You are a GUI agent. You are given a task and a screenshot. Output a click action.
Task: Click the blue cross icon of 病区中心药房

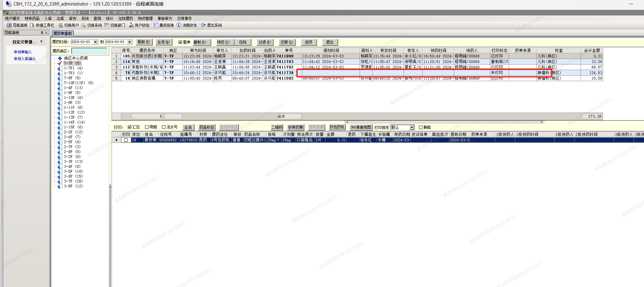[60, 58]
